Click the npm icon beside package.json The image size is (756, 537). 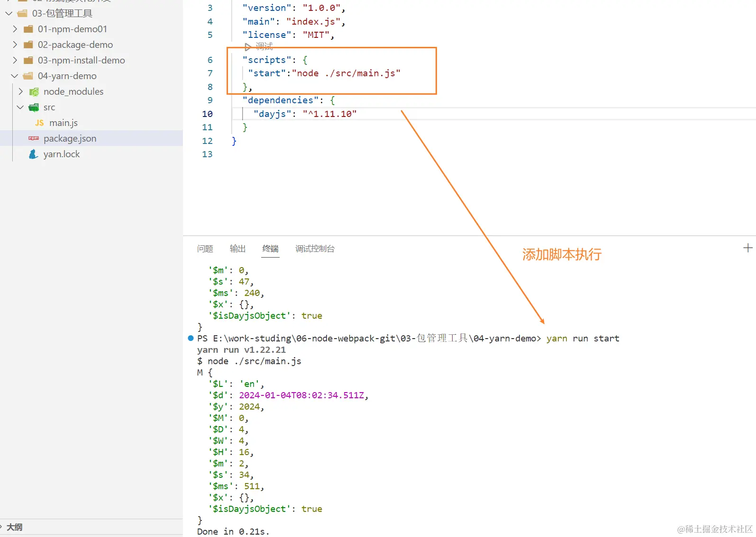click(34, 138)
